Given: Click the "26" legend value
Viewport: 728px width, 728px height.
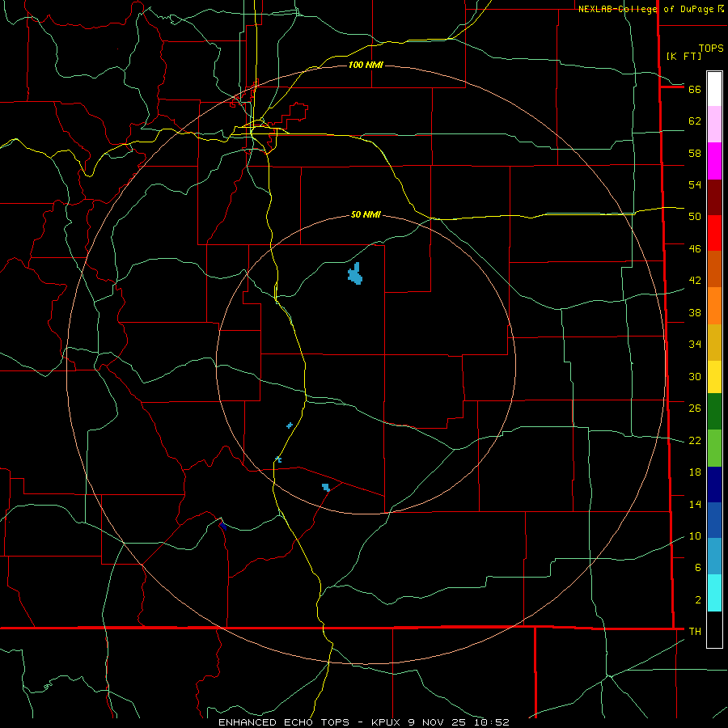Looking at the screenshot, I should click(x=695, y=408).
